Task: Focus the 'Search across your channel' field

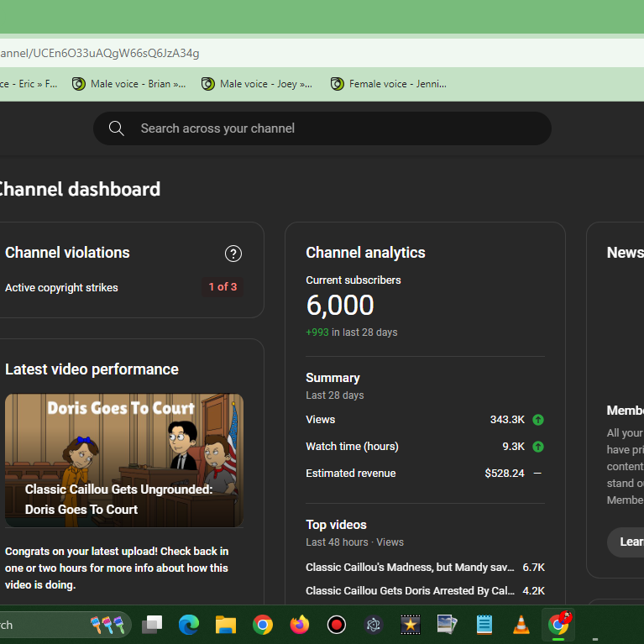Action: [x=336, y=128]
